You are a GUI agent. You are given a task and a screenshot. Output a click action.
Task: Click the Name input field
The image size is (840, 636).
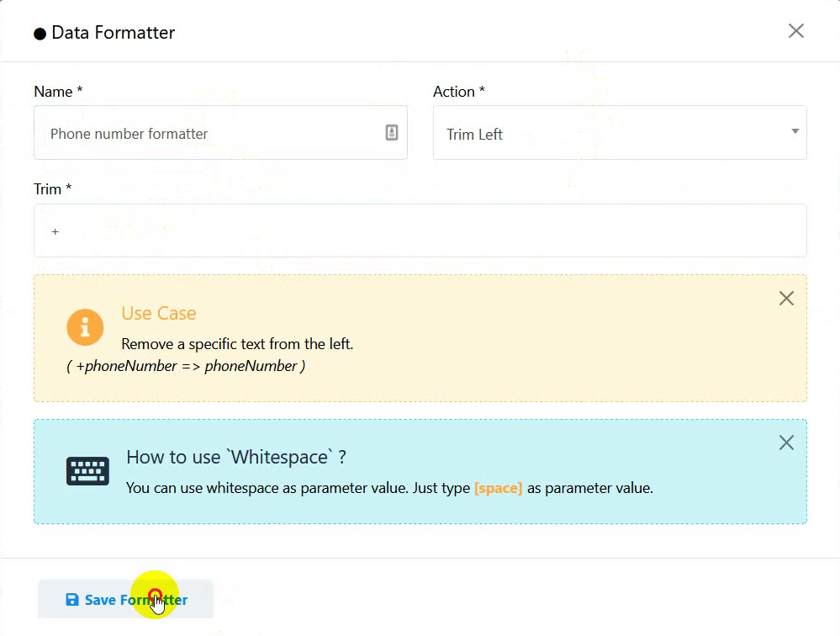point(220,133)
